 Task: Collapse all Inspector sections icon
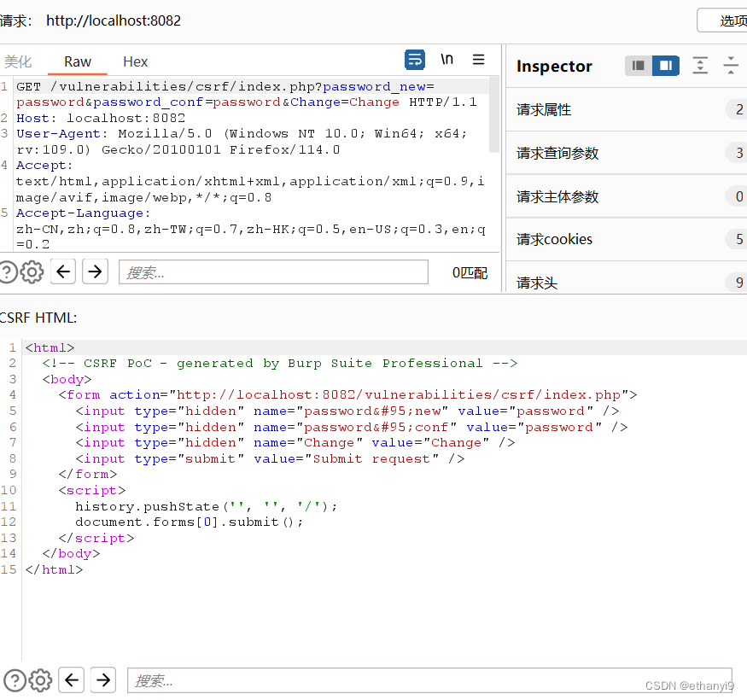coord(731,65)
